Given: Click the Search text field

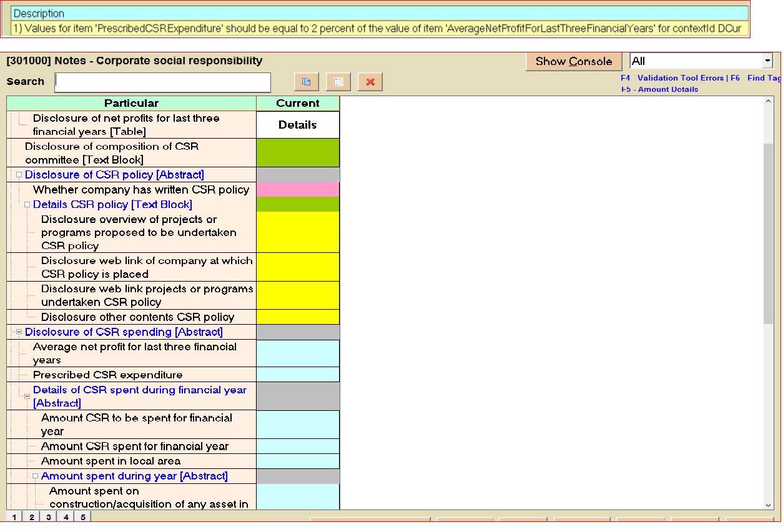Looking at the screenshot, I should 162,82.
